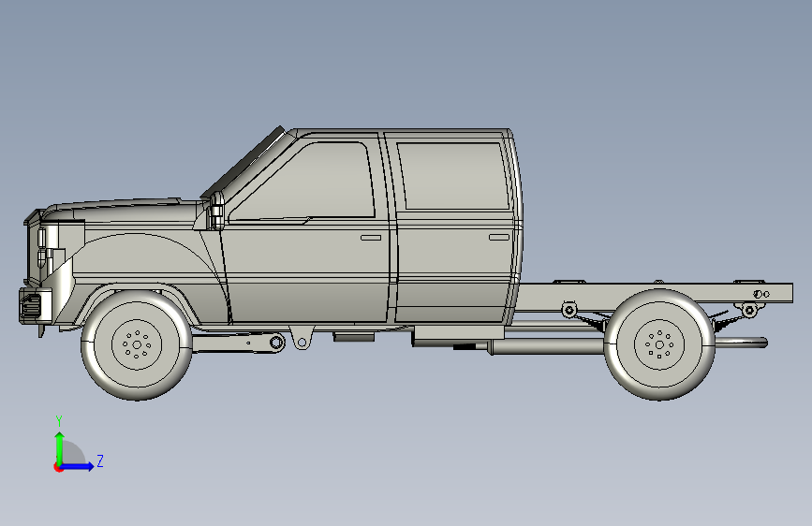Click the rear wheel hub center
The width and height of the screenshot is (812, 526).
pyautogui.click(x=659, y=344)
